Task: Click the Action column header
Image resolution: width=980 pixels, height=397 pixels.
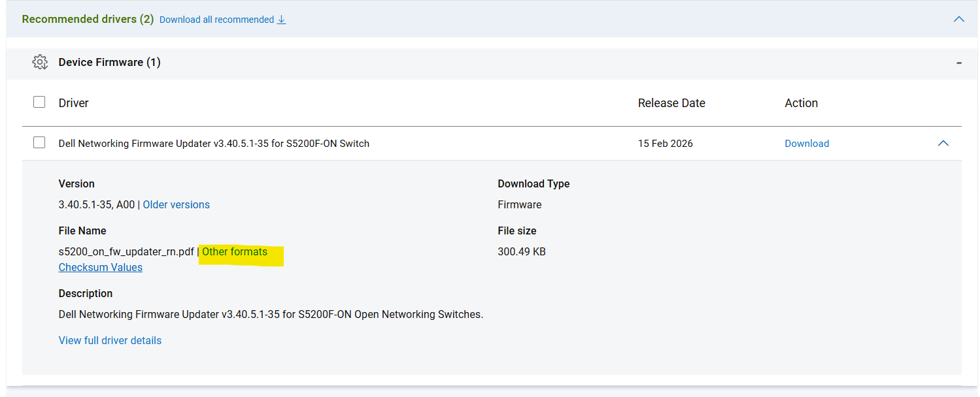Action: 802,103
